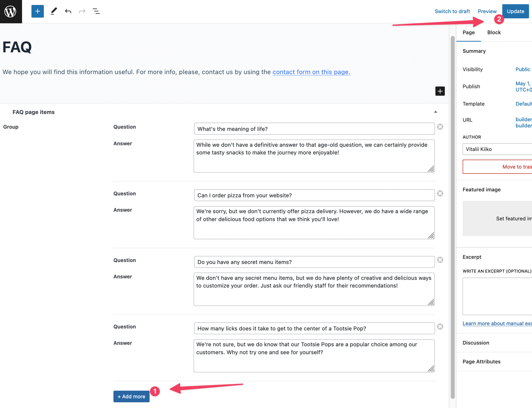Switch to the Block tab
The width and height of the screenshot is (532, 408).
(494, 32)
